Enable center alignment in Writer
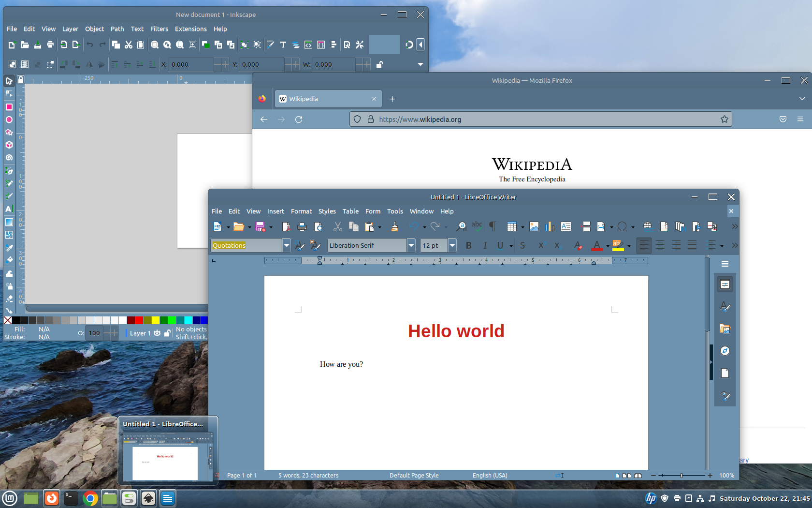This screenshot has width=812, height=508. (x=660, y=245)
